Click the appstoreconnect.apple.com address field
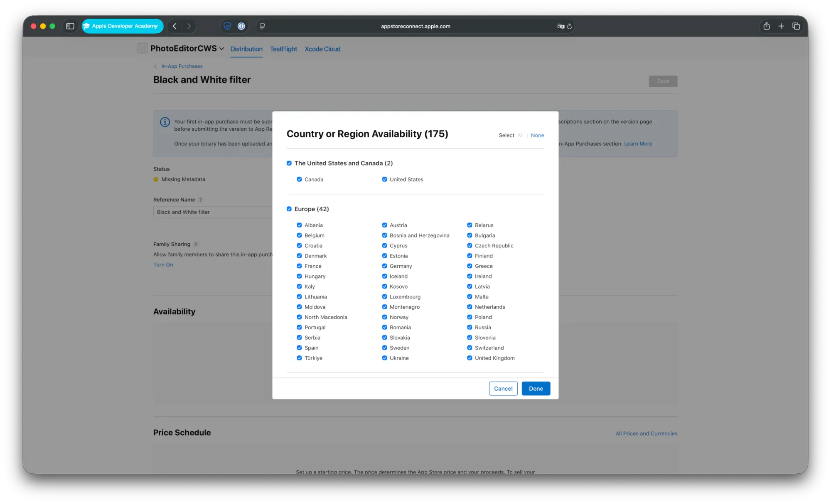The height and width of the screenshot is (504, 831). click(x=415, y=26)
